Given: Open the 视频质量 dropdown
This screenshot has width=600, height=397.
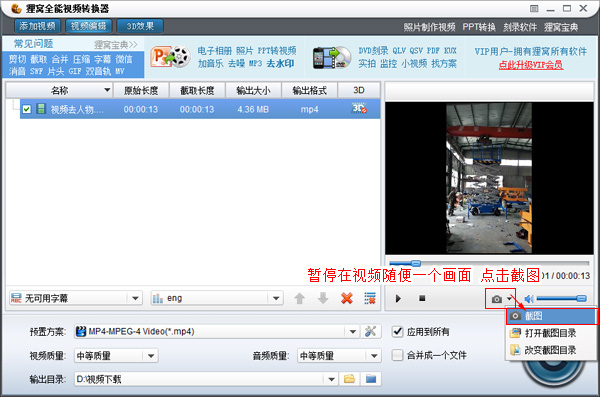Looking at the screenshot, I should 116,356.
